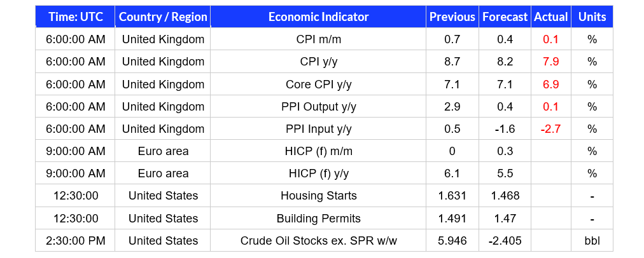Click the Actual column header
This screenshot has width=644, height=258.
point(550,17)
